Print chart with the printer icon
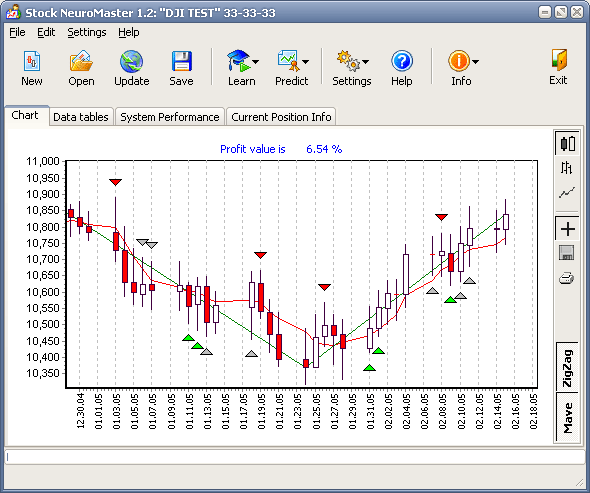Screen dimensions: 590x493 click(x=566, y=279)
